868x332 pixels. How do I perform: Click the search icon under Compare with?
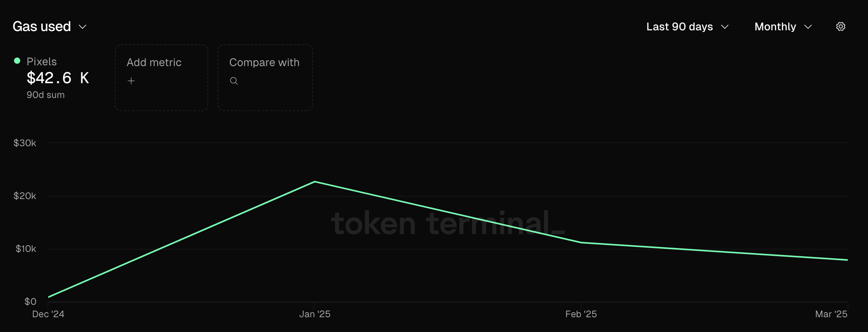tap(234, 81)
